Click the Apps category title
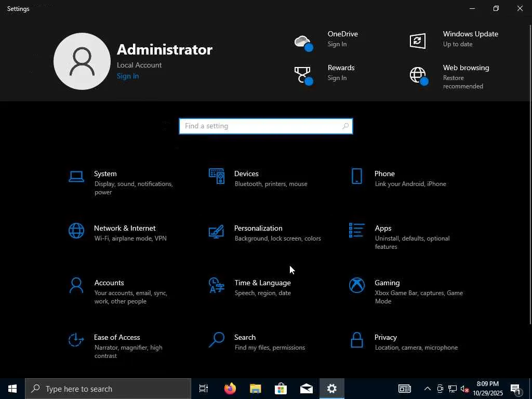532x399 pixels. coord(383,229)
